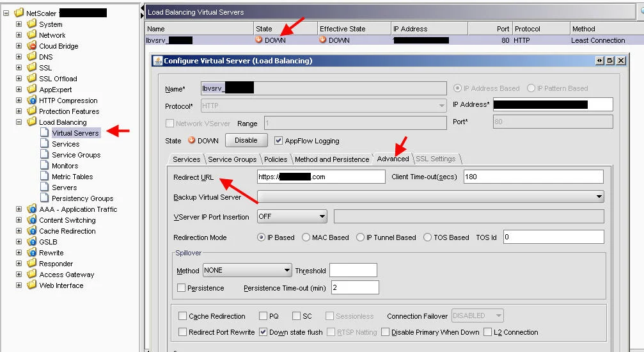
Task: Open the Method and Persistence tab
Action: [x=332, y=159]
